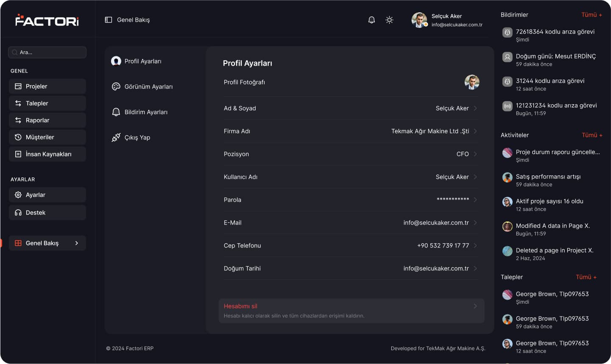The height and width of the screenshot is (364, 611).
Task: Click the profile photo thumbnail in Profil Fotoğrafı
Action: point(472,82)
